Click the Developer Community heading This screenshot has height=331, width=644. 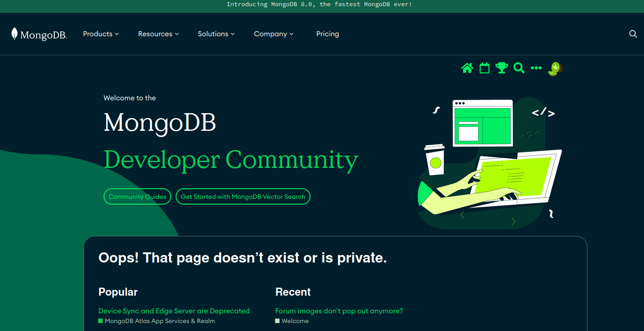pos(231,160)
